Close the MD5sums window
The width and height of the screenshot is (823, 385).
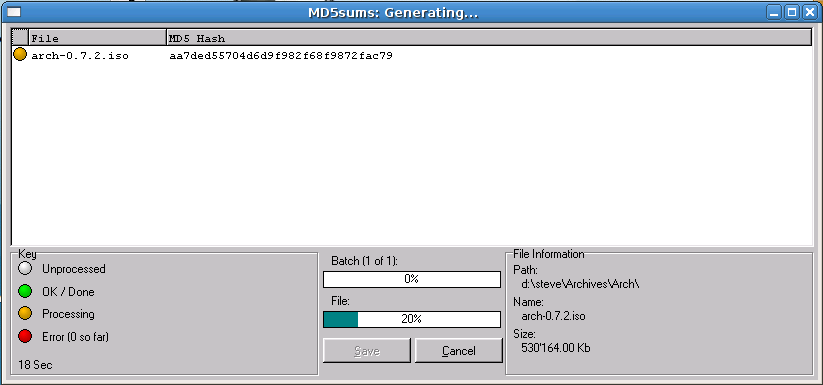(x=809, y=12)
